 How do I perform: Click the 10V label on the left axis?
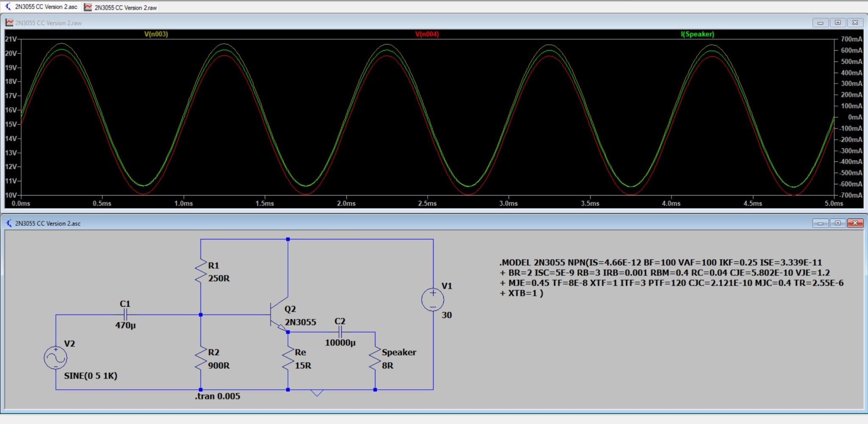coord(11,195)
